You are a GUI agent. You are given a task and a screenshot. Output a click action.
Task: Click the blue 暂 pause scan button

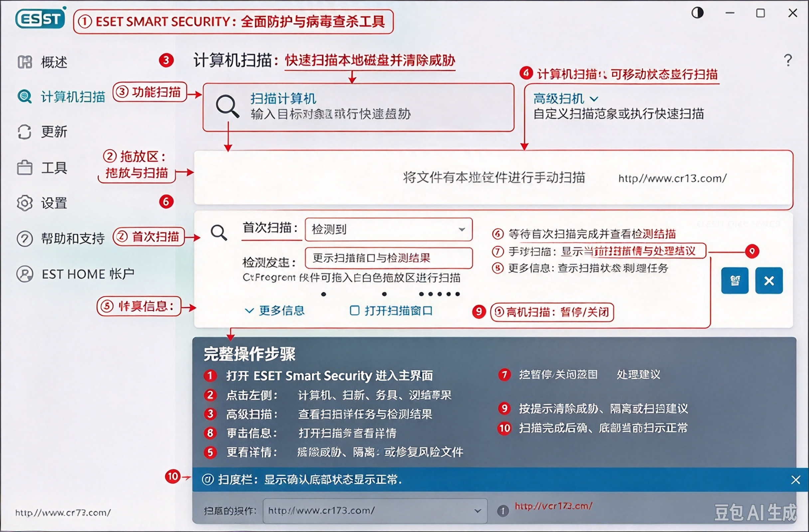[x=735, y=281]
